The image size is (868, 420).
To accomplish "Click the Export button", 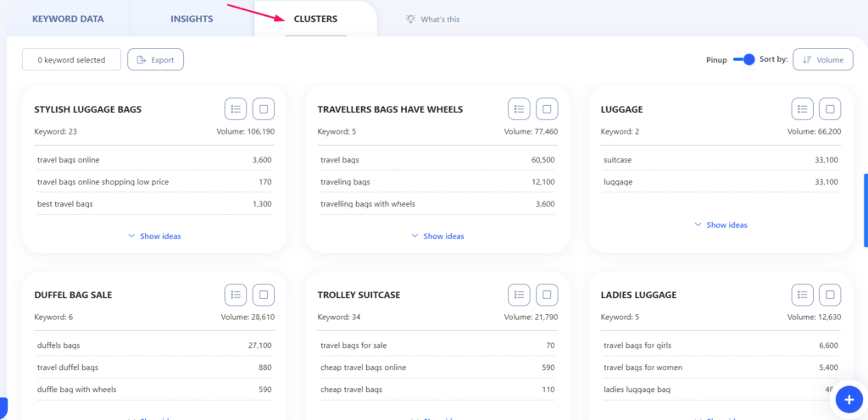I will (155, 60).
